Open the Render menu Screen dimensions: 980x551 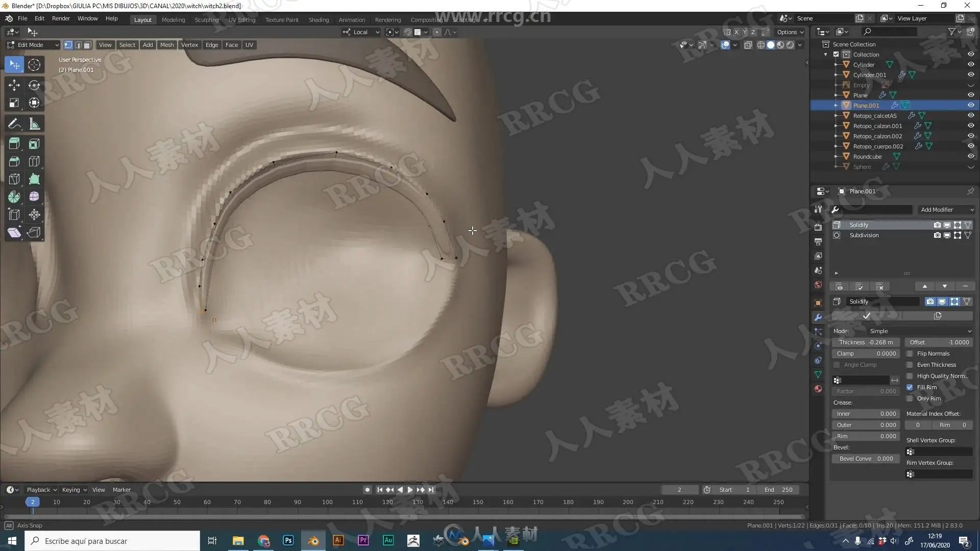(x=61, y=18)
